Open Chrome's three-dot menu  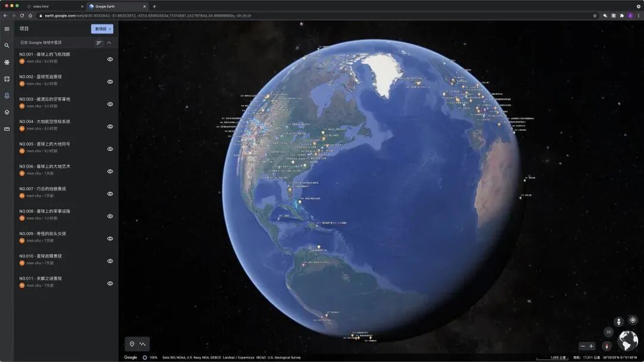pos(639,16)
